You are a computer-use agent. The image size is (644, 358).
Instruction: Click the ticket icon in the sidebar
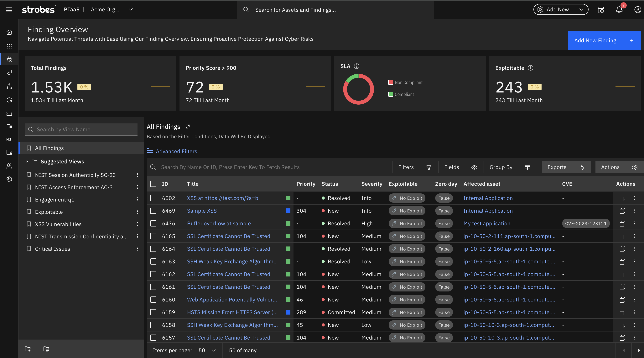coord(9,114)
